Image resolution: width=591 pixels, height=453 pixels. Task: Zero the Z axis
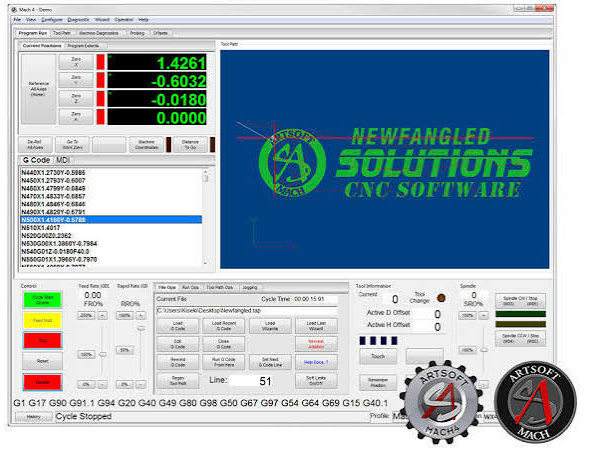[x=76, y=98]
